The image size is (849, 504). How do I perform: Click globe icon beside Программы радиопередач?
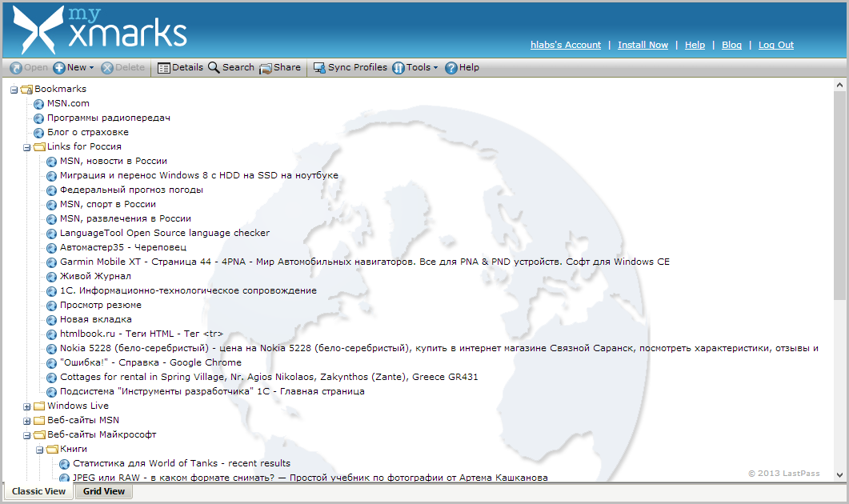(39, 118)
